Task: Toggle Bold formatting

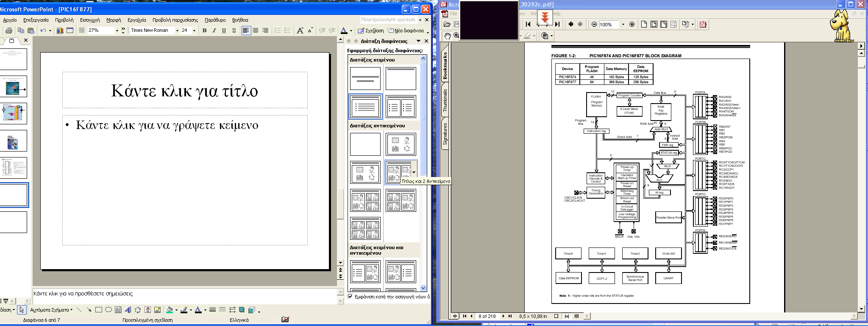Action: click(205, 31)
